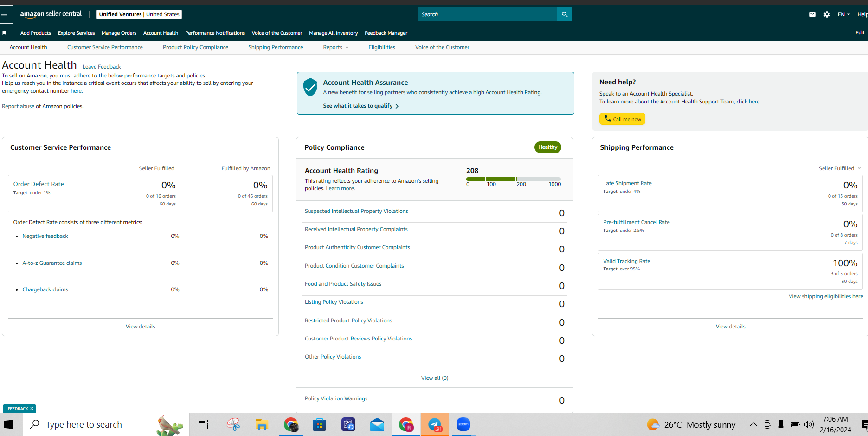Click the microphone tray icon
Viewport: 868px width, 436px height.
pos(781,424)
